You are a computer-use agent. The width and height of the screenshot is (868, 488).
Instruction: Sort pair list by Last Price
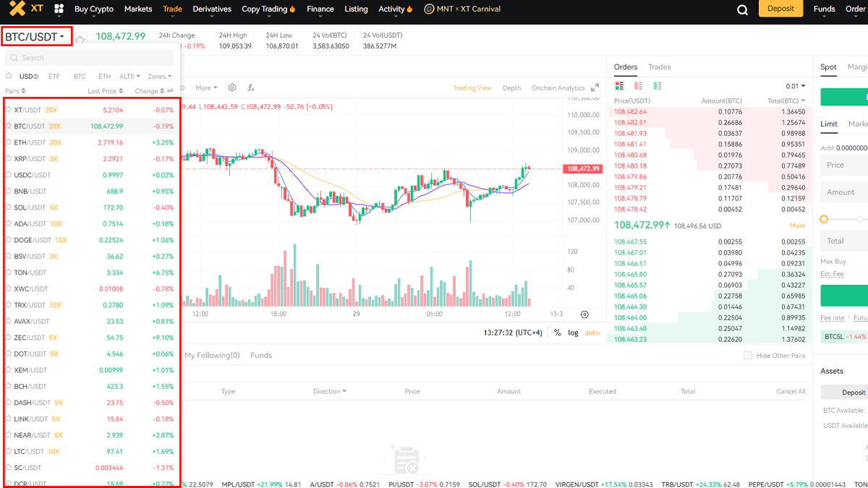(x=106, y=91)
